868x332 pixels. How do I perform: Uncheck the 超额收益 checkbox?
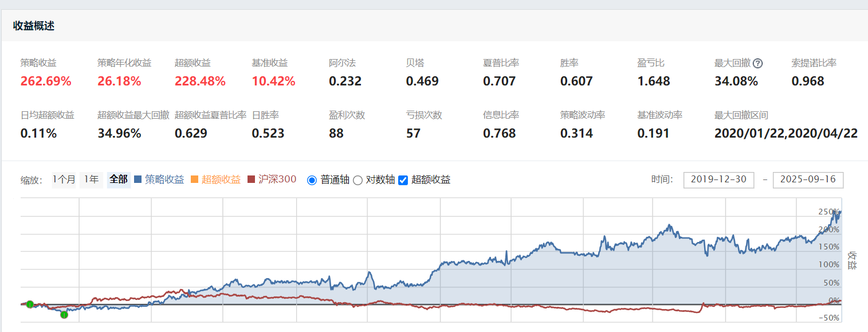[403, 180]
